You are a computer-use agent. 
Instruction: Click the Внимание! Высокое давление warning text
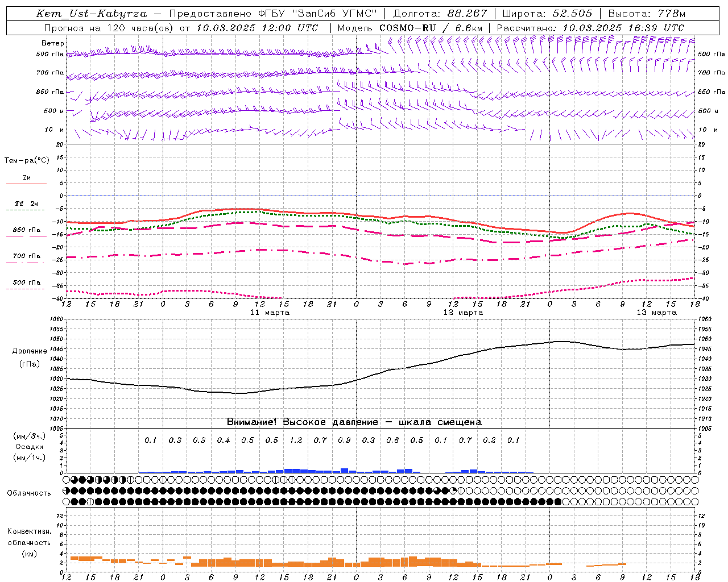(354, 422)
